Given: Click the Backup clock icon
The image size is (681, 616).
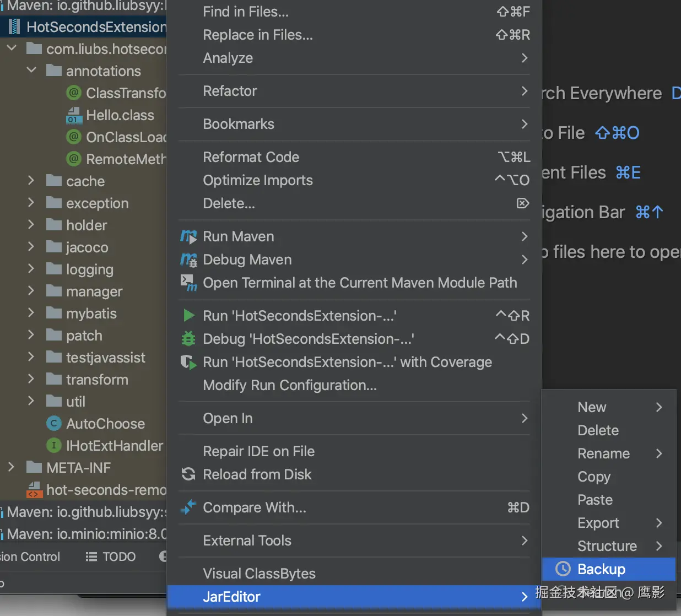Looking at the screenshot, I should 563,569.
